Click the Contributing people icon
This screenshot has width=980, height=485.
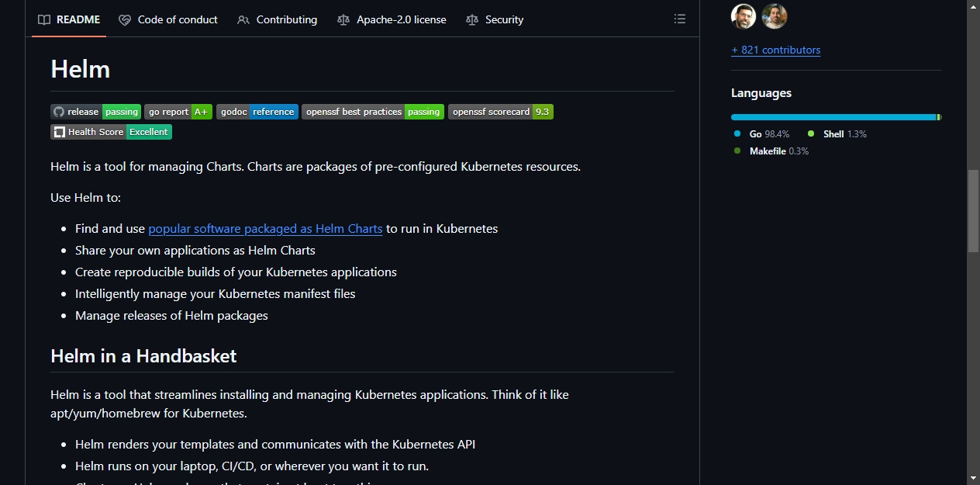coord(243,19)
